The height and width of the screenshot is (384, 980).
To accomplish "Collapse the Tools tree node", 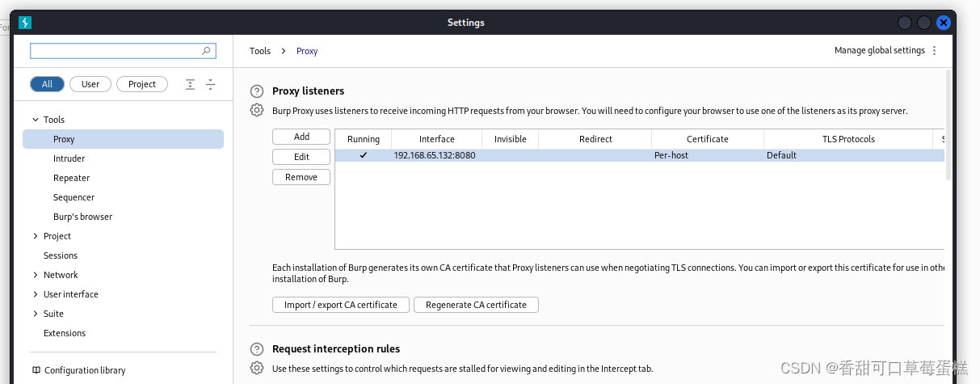I will [x=35, y=120].
